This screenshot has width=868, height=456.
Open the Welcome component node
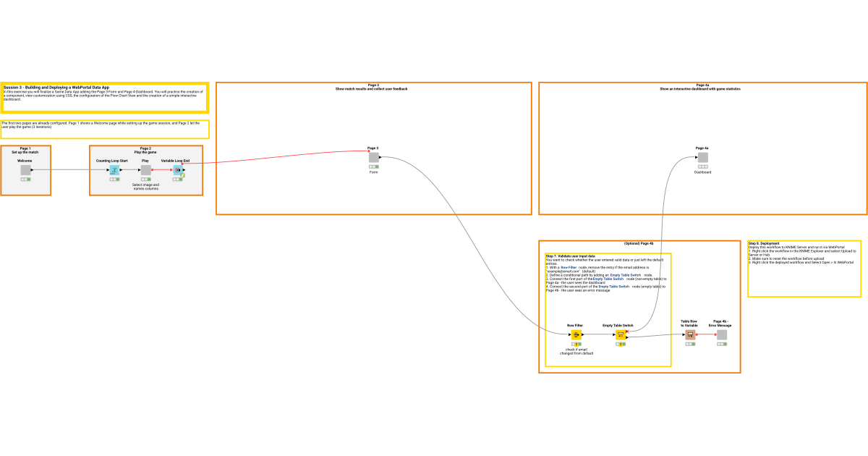(25, 169)
